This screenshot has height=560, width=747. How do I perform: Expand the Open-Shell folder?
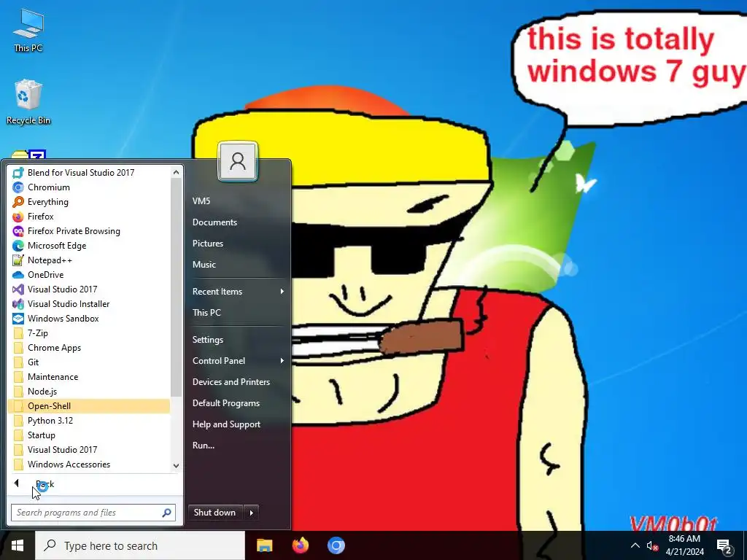coord(88,405)
